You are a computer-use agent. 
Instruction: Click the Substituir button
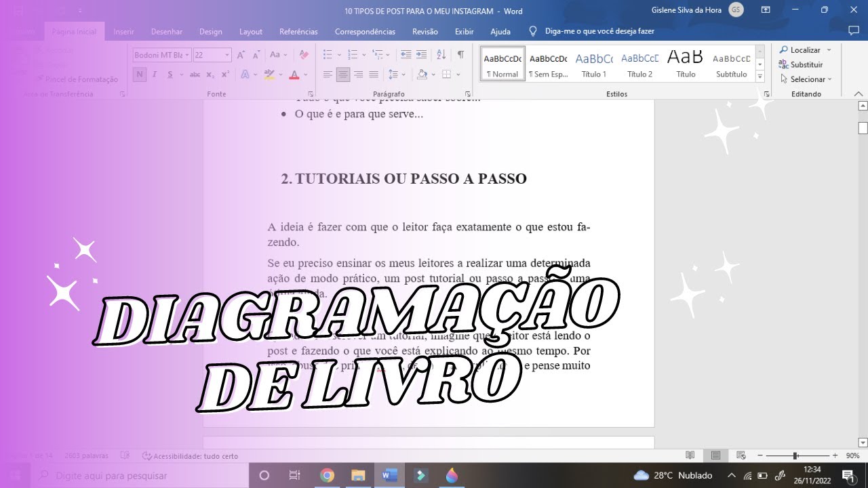[801, 65]
